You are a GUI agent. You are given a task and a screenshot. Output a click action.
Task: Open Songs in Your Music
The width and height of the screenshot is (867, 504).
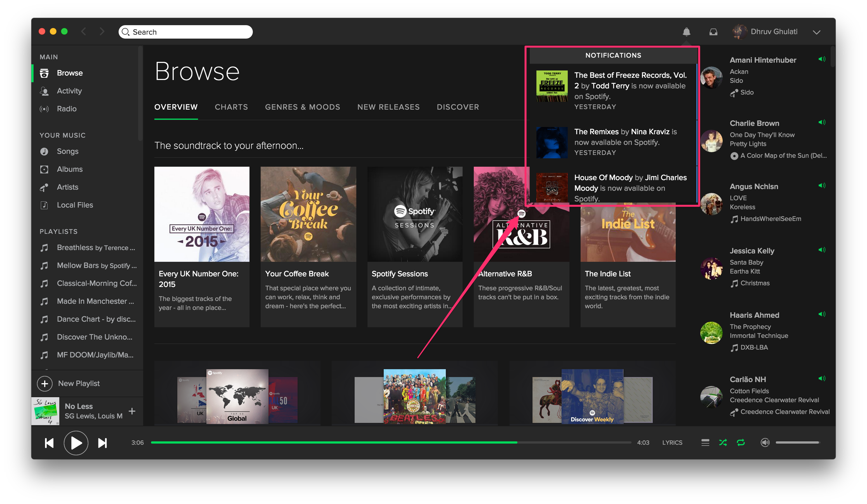[67, 151]
